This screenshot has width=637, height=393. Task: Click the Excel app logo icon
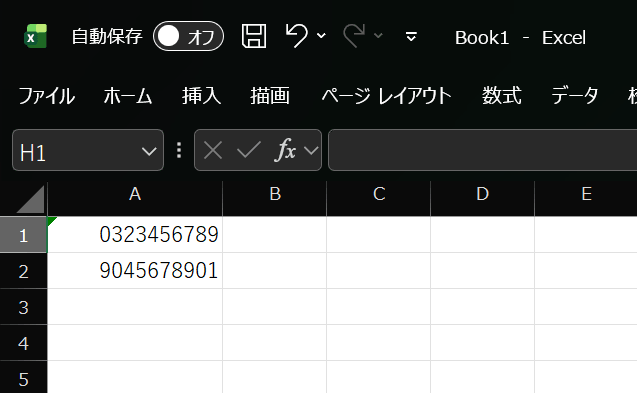36,36
